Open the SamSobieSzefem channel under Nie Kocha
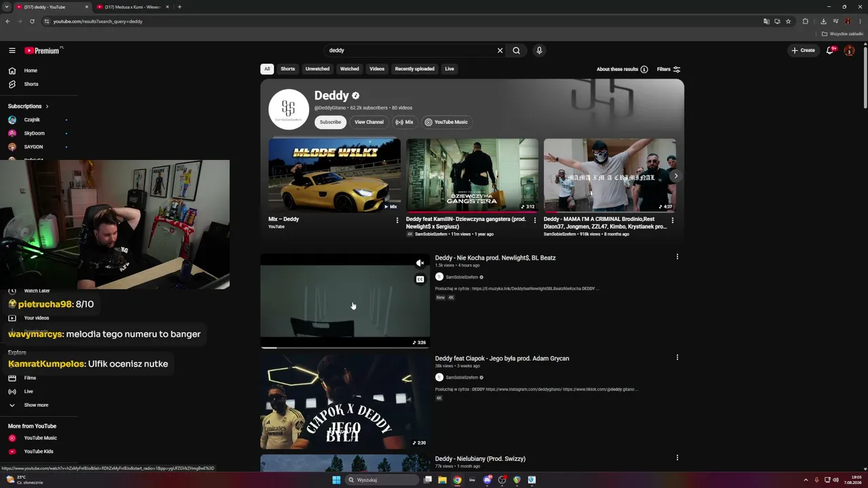 pos(462,277)
